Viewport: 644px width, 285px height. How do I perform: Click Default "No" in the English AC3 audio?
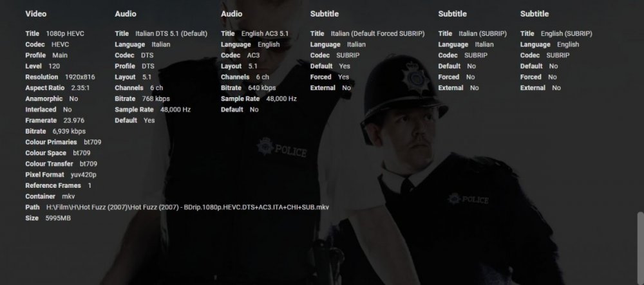point(254,109)
